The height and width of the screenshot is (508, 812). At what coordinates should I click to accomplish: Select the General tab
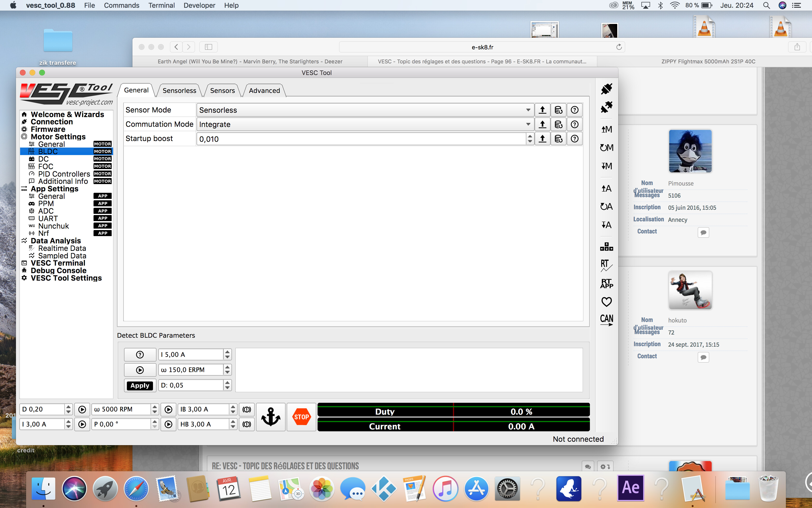[136, 90]
